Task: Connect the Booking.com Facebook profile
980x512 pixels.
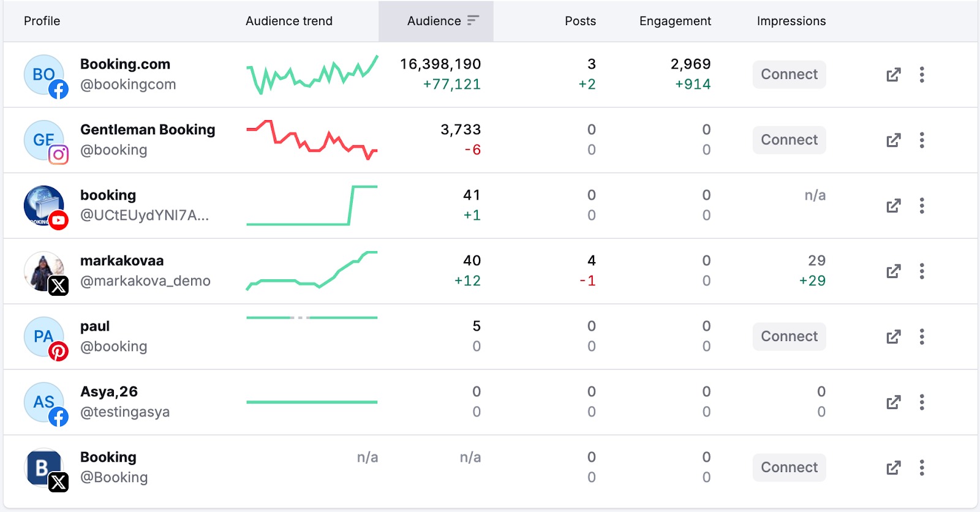Action: point(789,75)
